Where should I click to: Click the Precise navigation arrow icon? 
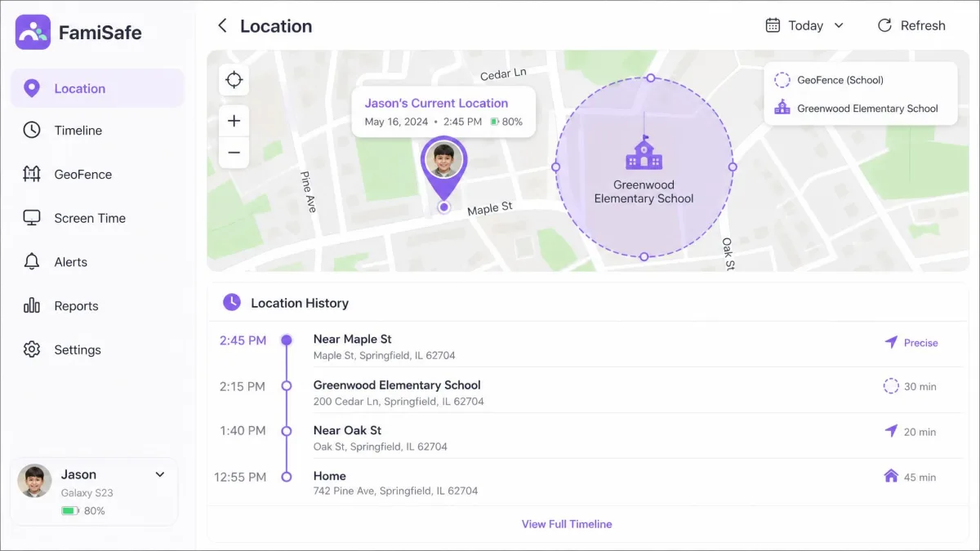(891, 343)
